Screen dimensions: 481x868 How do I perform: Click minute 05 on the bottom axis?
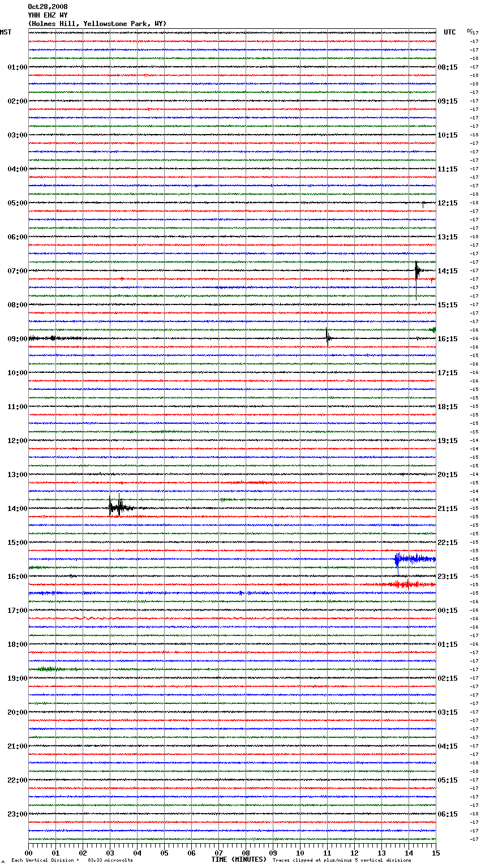(164, 853)
